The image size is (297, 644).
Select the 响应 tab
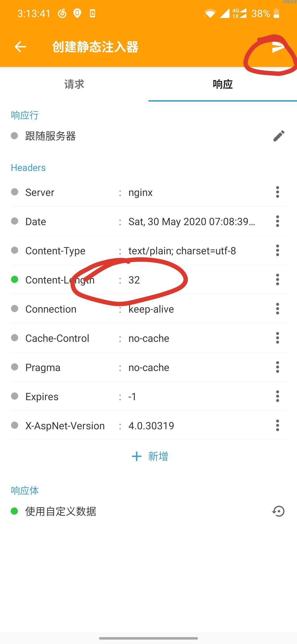point(223,84)
